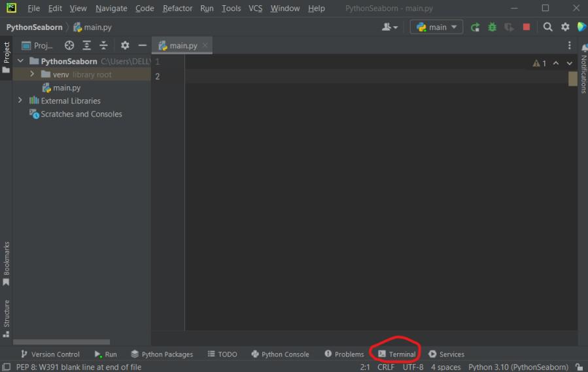Open the Code menu
Viewport: 588px width, 372px height.
pyautogui.click(x=145, y=8)
